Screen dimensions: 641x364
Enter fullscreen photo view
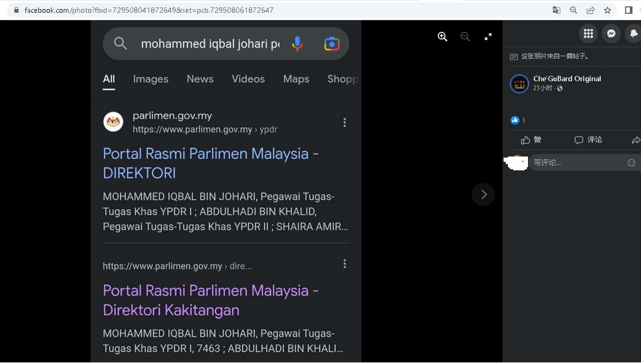click(x=488, y=37)
